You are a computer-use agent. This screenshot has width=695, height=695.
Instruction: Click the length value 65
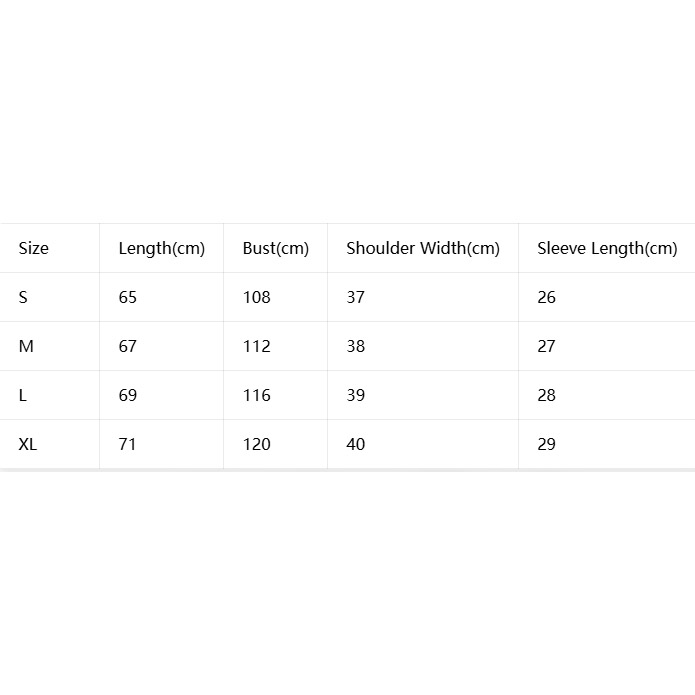click(128, 297)
